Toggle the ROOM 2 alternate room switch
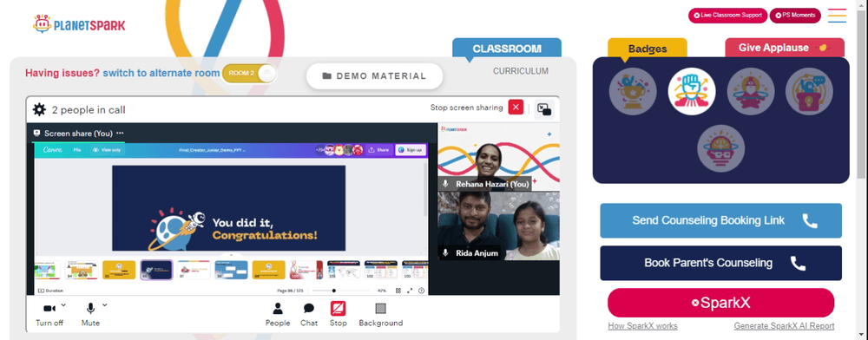868x340 pixels. tap(249, 74)
